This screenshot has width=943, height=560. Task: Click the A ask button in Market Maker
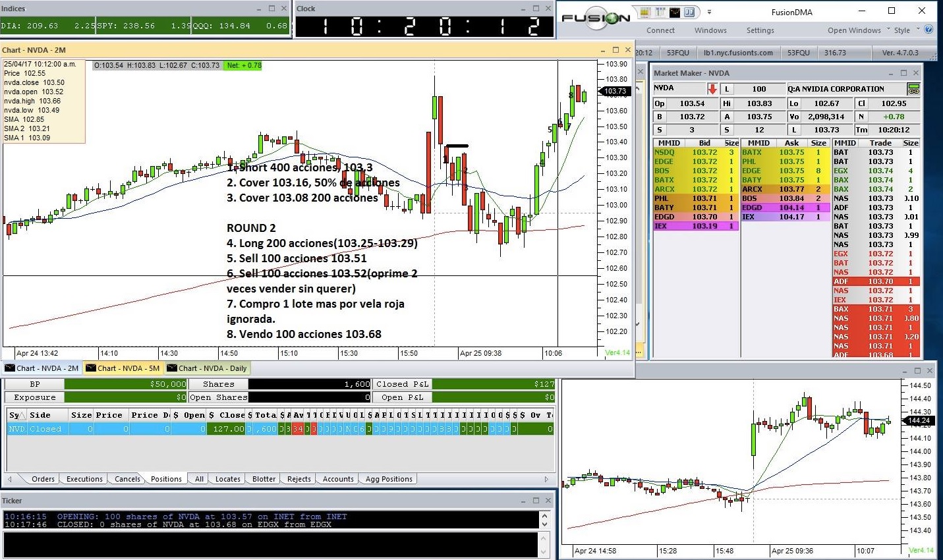(727, 117)
